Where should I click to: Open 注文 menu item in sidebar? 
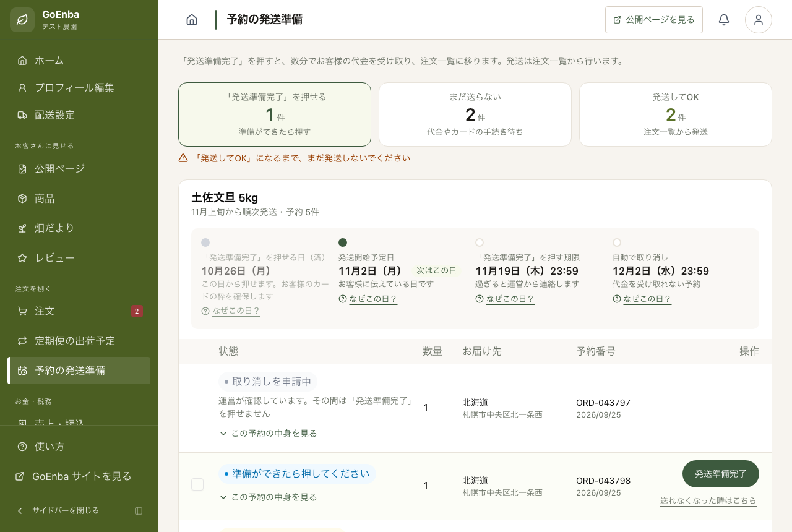(x=79, y=311)
